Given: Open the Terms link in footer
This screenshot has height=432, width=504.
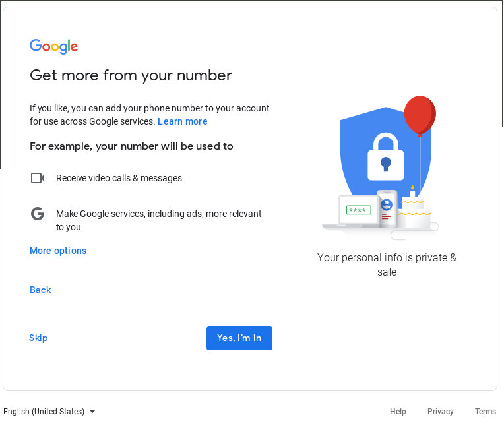Looking at the screenshot, I should (486, 412).
